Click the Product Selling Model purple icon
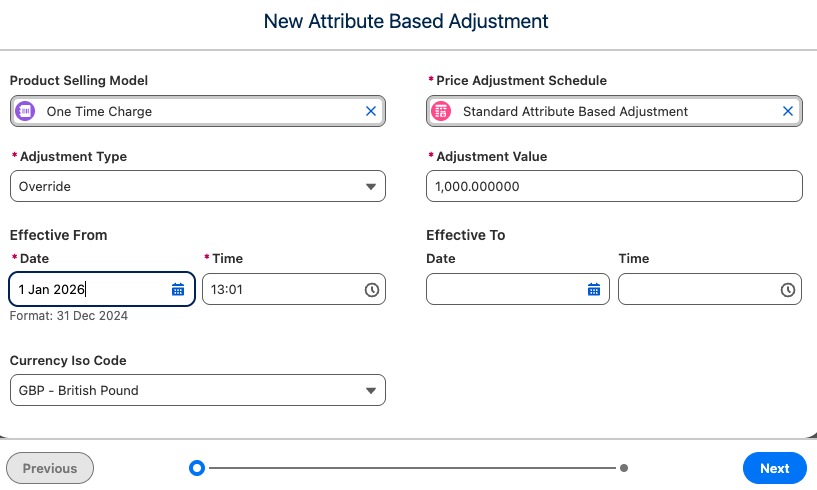 [x=26, y=111]
